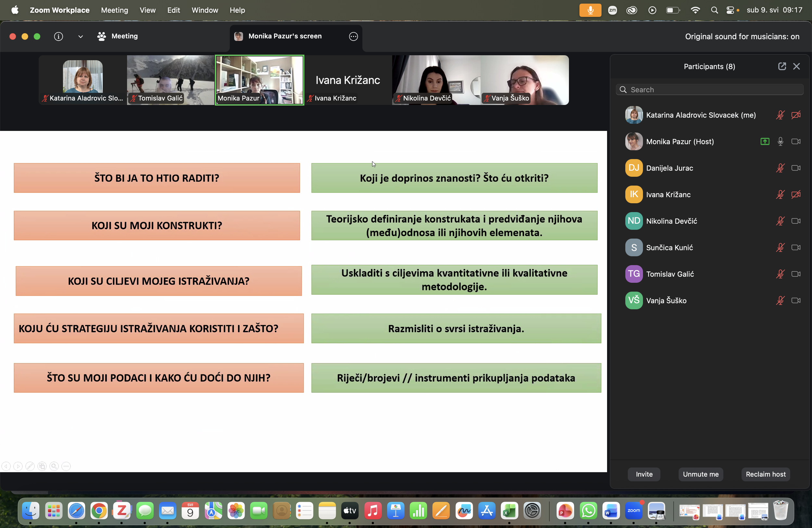Open the Zoom Workplace menu
Image resolution: width=812 pixels, height=528 pixels.
[x=60, y=10]
